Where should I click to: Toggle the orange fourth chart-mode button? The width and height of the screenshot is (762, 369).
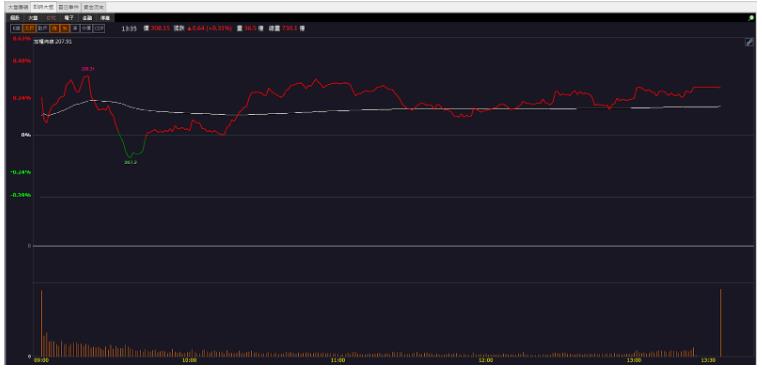[x=54, y=28]
